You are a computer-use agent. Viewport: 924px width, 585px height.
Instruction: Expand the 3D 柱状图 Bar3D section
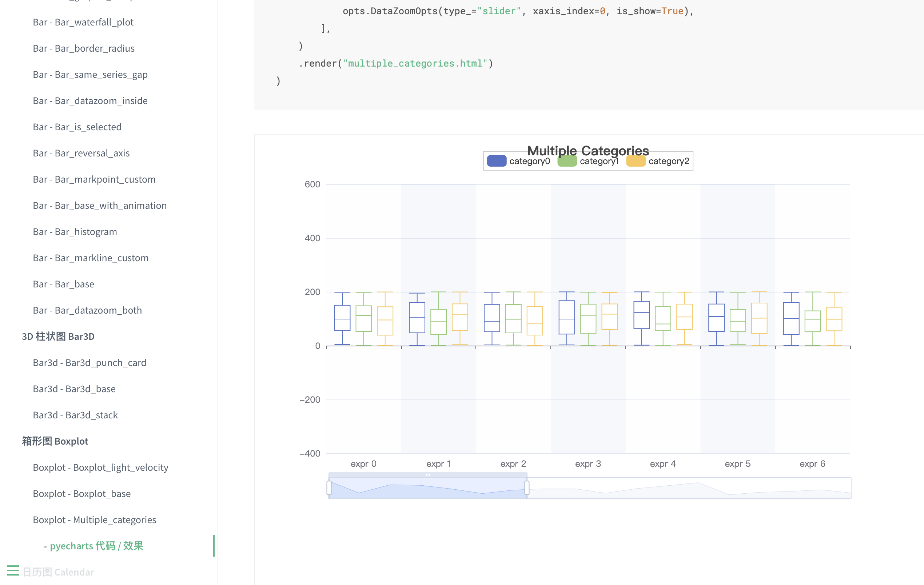[x=58, y=336]
